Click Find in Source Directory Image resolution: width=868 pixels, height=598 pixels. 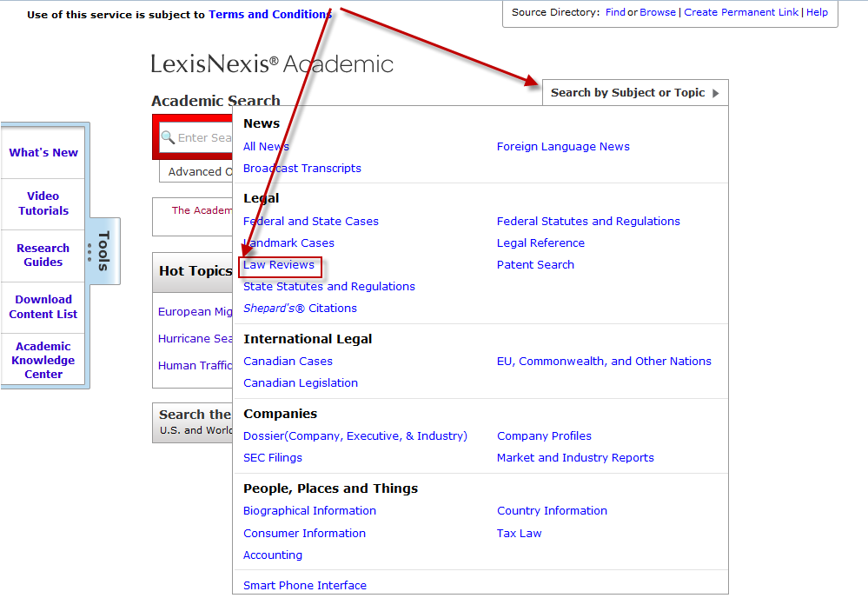[615, 12]
